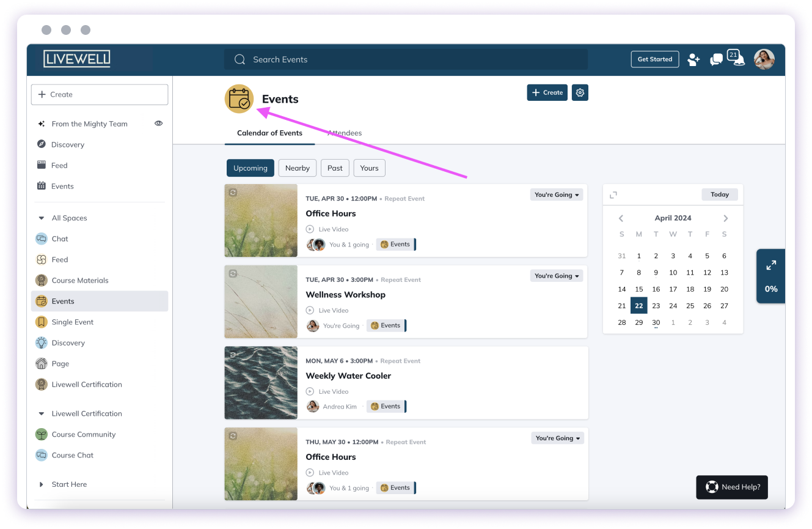The height and width of the screenshot is (529, 812).
Task: Open the Chat space in the sidebar
Action: [x=59, y=239]
